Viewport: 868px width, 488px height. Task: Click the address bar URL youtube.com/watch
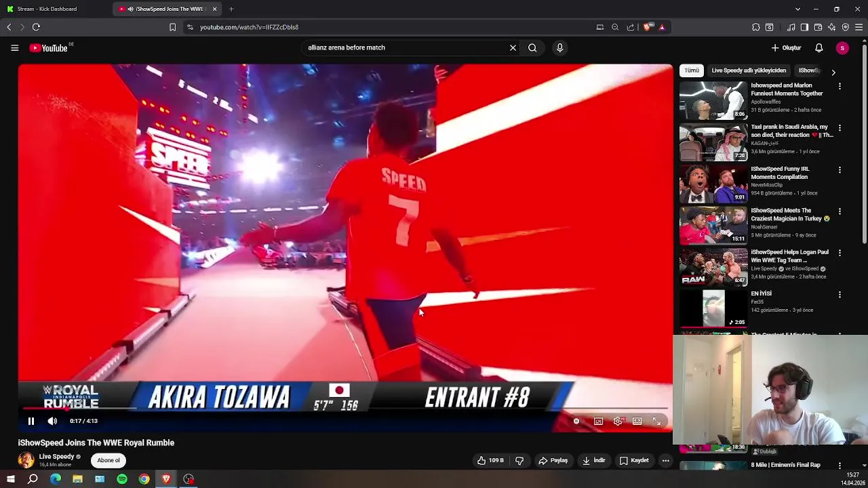coord(249,27)
